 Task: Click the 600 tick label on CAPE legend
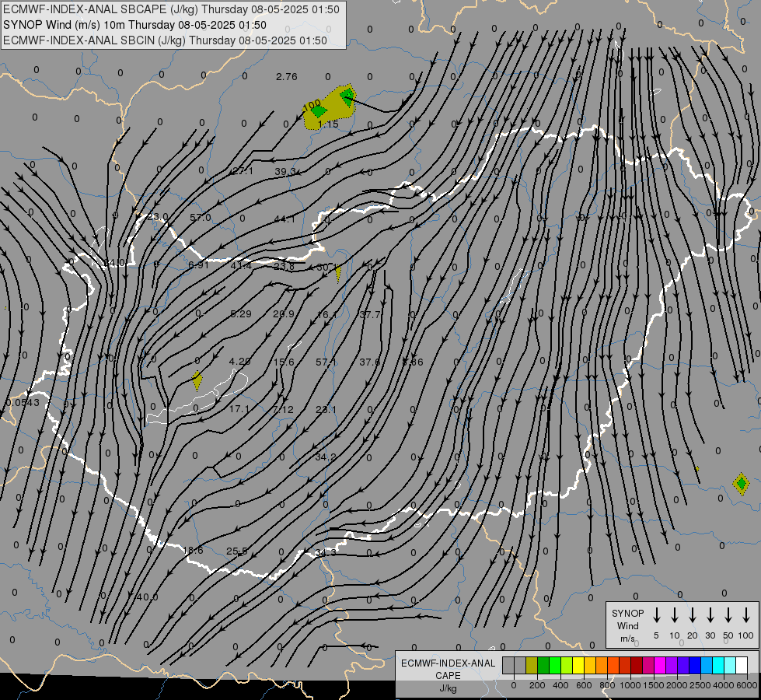coord(584,685)
